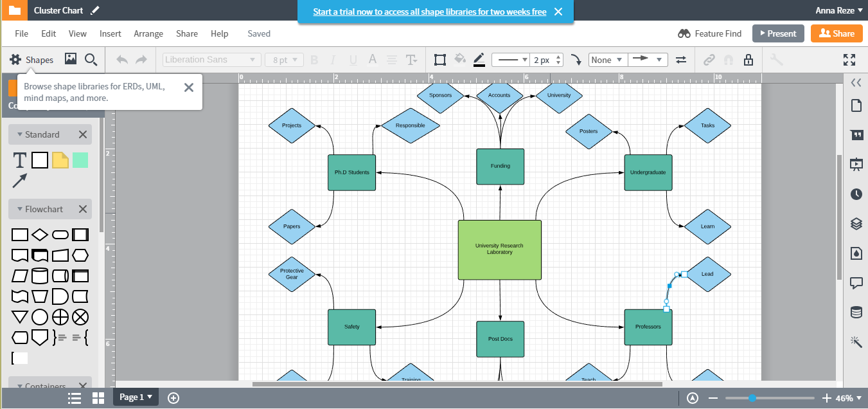Viewport: 868px width, 409px height.
Task: Open Feature Find binoculars
Action: [x=709, y=33]
